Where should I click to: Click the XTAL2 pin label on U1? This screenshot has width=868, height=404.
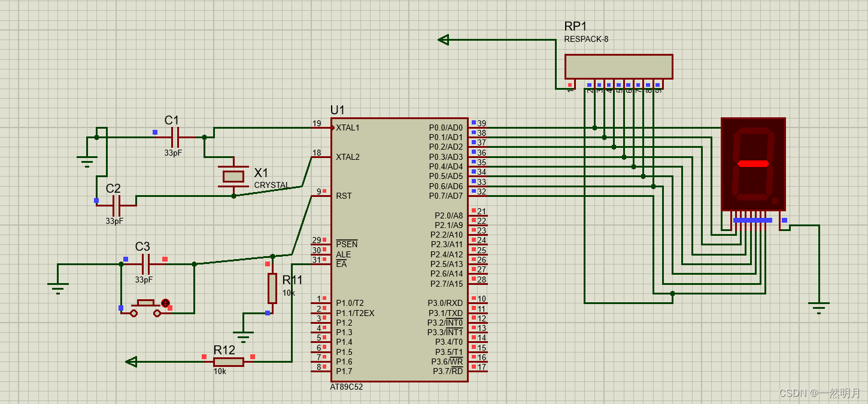(x=348, y=157)
